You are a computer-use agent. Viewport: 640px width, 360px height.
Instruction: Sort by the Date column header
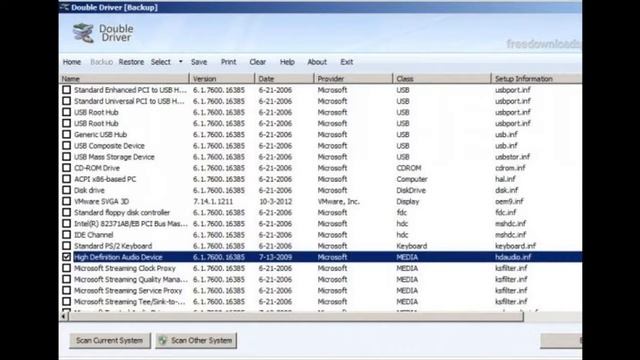(x=284, y=78)
